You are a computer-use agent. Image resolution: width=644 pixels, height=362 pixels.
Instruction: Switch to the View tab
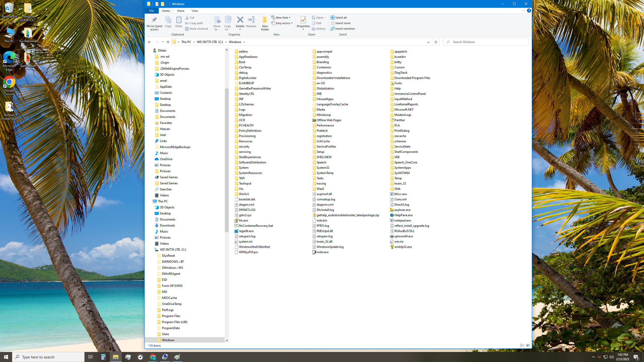195,11
